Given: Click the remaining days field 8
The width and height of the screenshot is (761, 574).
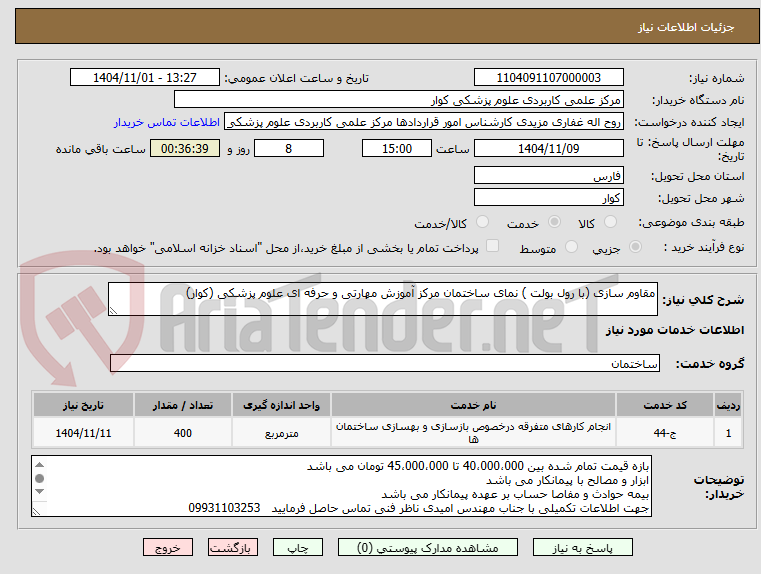Looking at the screenshot, I should [x=289, y=148].
